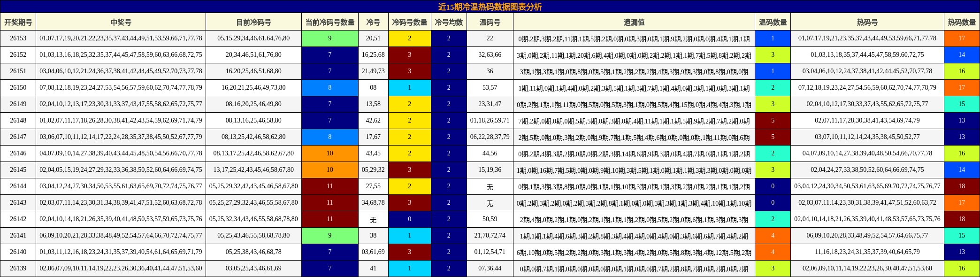Click hot count 13 in row 26140

[x=962, y=252]
